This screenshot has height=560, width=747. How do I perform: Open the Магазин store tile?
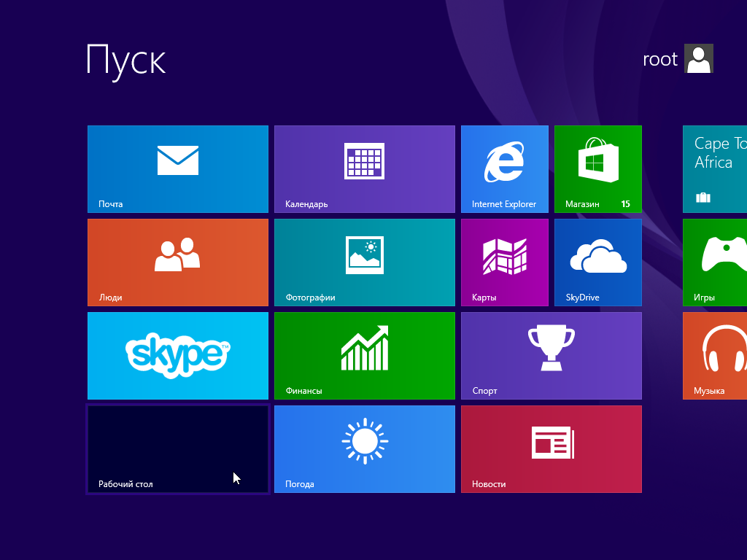click(597, 168)
